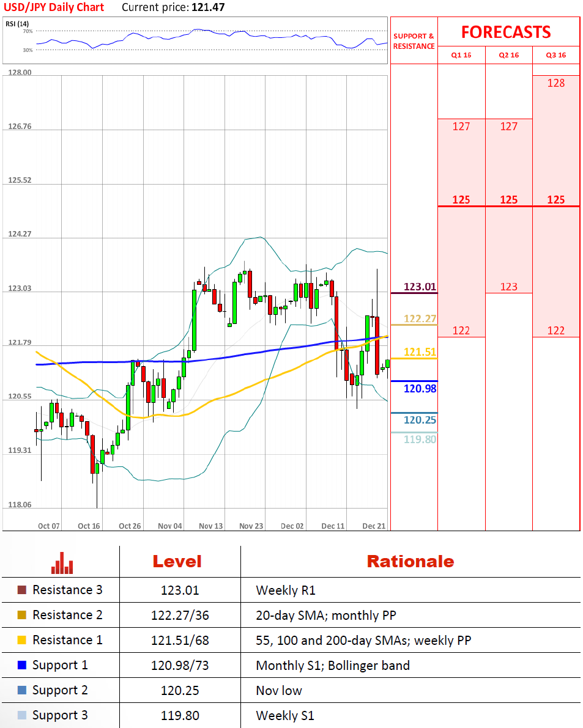
Task: Click the 127 forecast value in Q2 16
Action: pyautogui.click(x=509, y=127)
